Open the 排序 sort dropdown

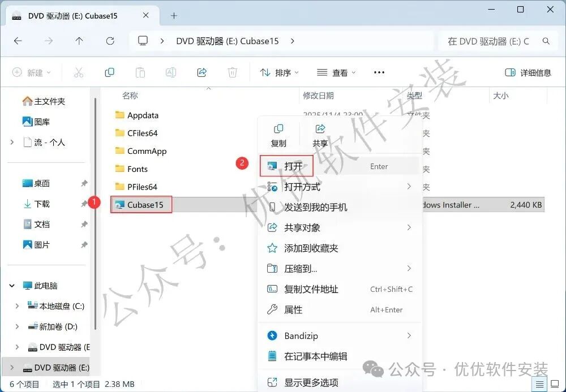(280, 72)
